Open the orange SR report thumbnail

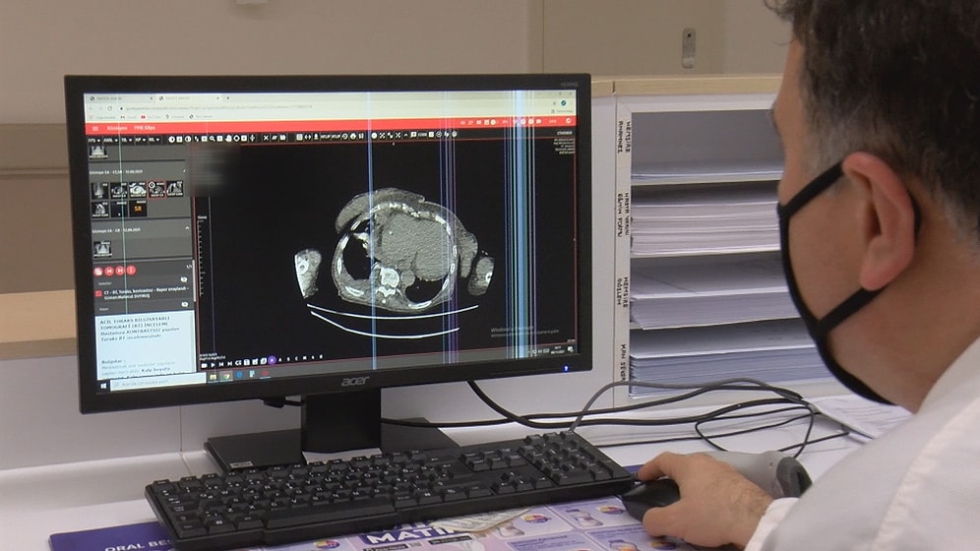coord(137,209)
